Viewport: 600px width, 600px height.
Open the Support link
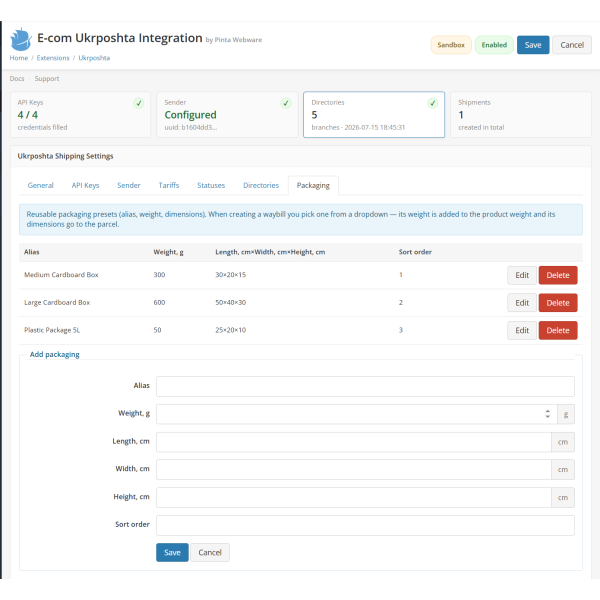47,78
